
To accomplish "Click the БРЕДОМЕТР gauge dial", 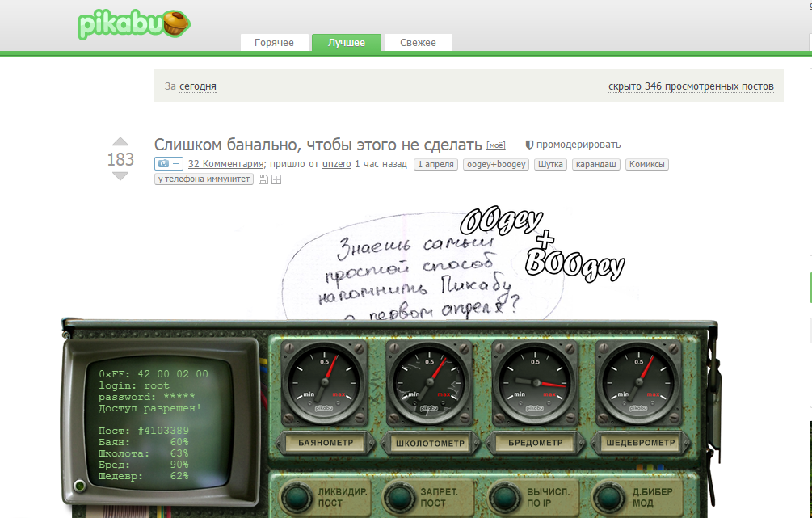I will point(534,380).
